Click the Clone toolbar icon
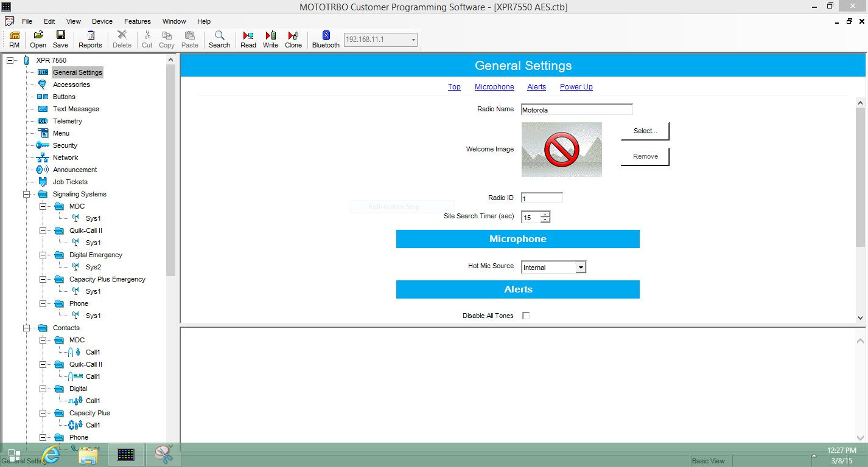This screenshot has width=868, height=467. (293, 40)
